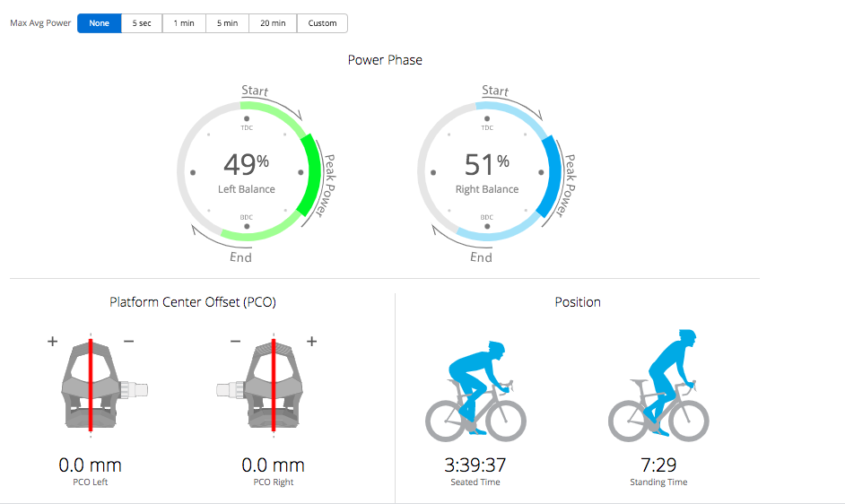The image size is (845, 504).
Task: Click the 7:29 Standing Time value
Action: (x=658, y=465)
